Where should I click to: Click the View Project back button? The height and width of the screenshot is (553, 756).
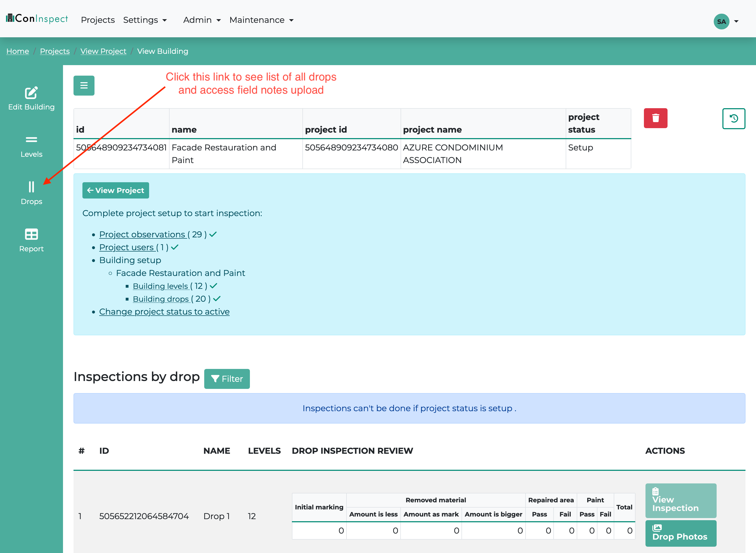pyautogui.click(x=115, y=190)
